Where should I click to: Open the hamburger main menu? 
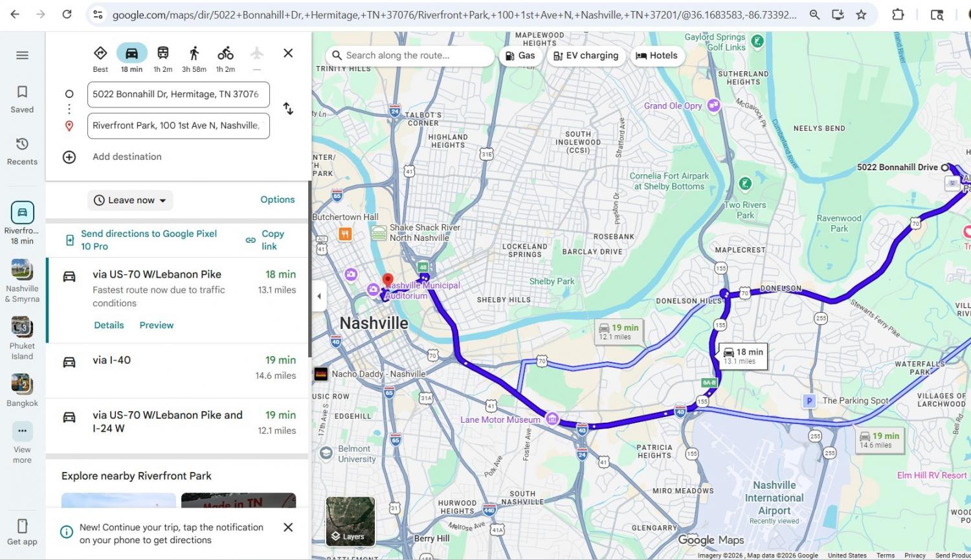[22, 55]
